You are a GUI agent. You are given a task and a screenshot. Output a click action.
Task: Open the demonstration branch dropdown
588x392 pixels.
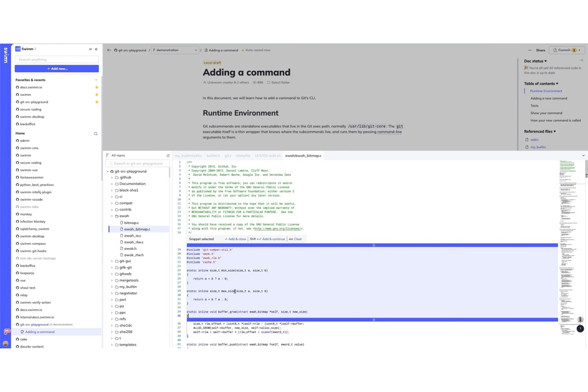(x=175, y=50)
